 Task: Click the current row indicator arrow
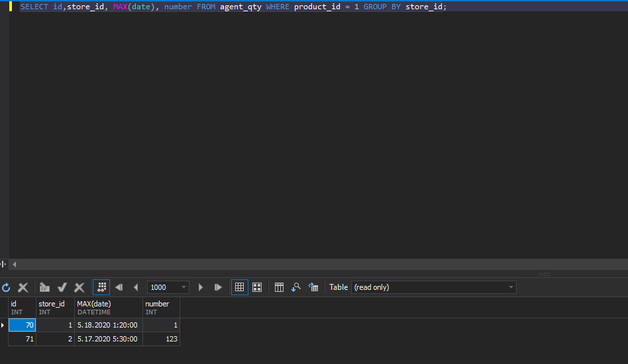[3, 325]
